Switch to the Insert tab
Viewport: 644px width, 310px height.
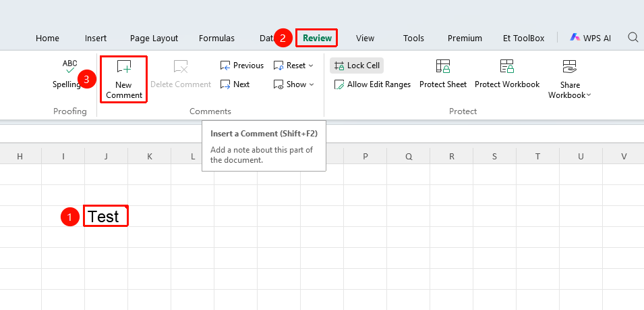click(96, 38)
